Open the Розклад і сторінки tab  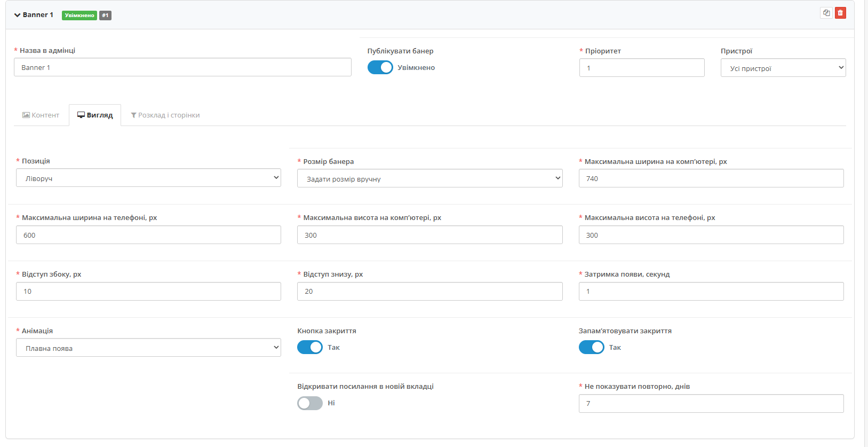[x=165, y=115]
